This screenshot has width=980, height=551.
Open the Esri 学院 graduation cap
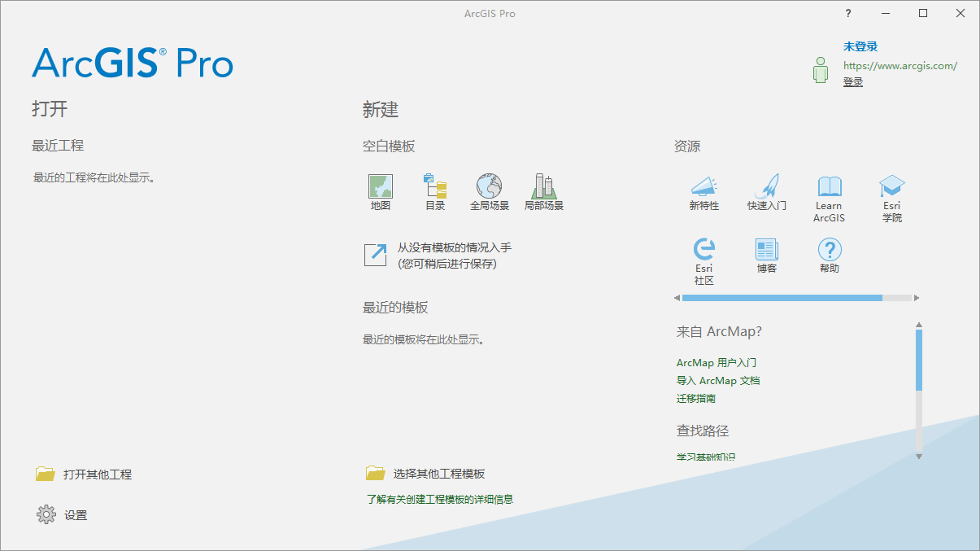892,186
